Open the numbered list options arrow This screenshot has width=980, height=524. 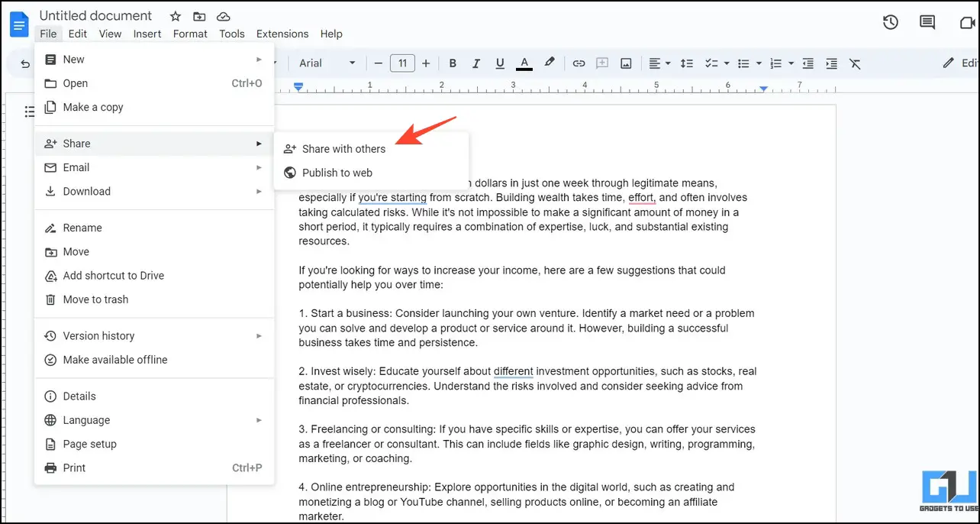791,63
